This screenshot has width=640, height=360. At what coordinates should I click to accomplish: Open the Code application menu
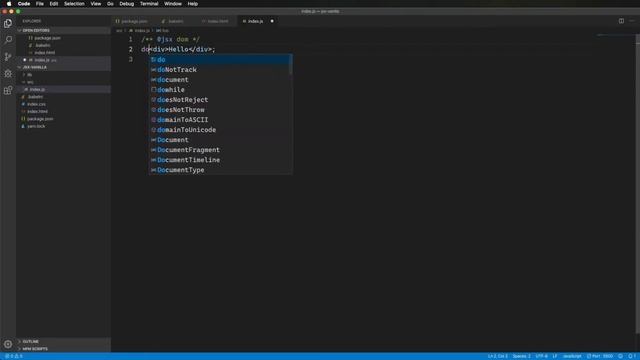tap(24, 4)
